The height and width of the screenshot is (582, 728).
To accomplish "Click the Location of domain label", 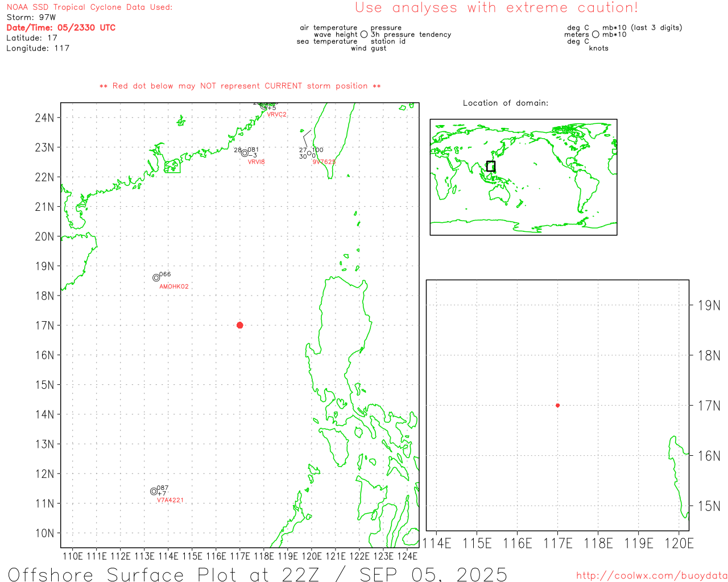I will [506, 103].
